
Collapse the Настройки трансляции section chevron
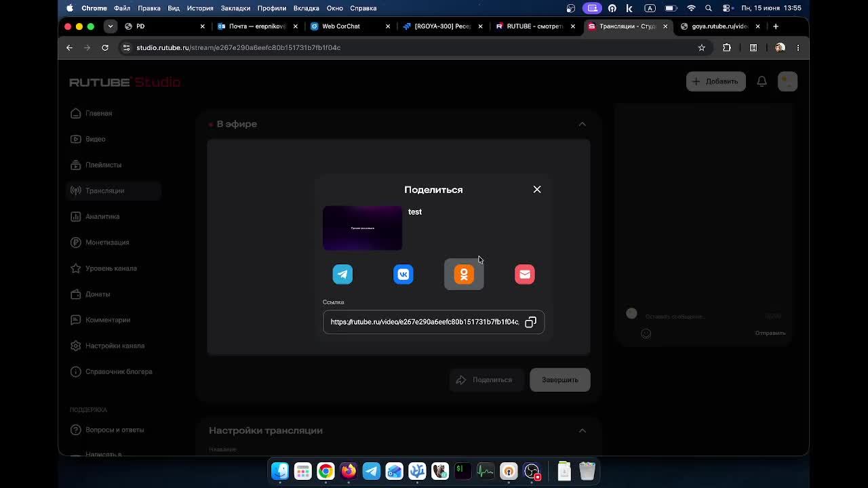pos(582,430)
